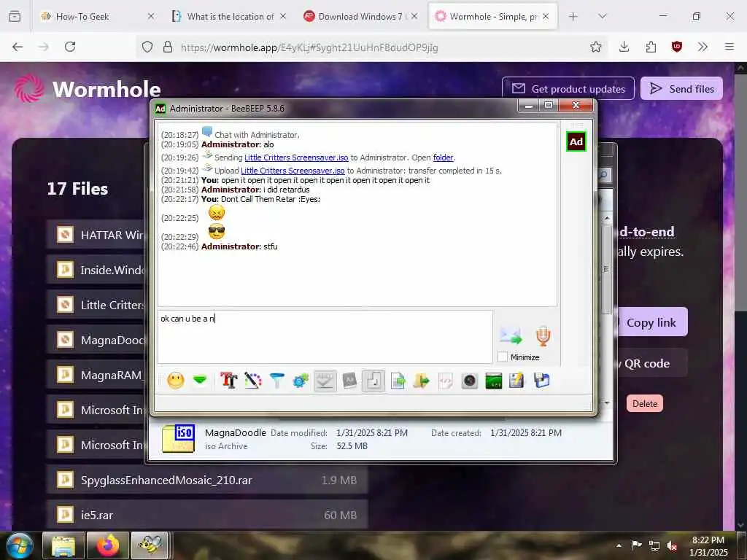
Task: Open BeeBEEP chat settings gear icon
Action: [301, 381]
